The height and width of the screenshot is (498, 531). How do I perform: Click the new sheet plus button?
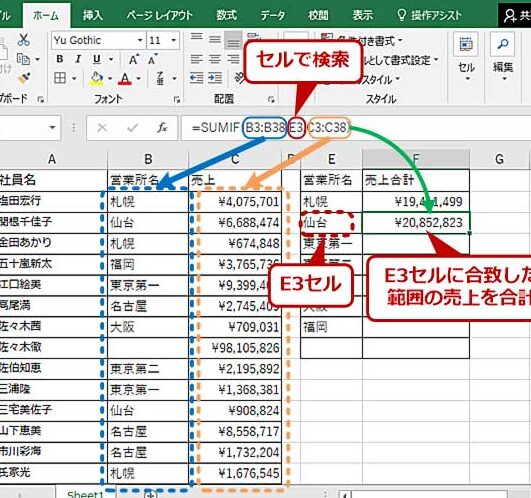150,495
